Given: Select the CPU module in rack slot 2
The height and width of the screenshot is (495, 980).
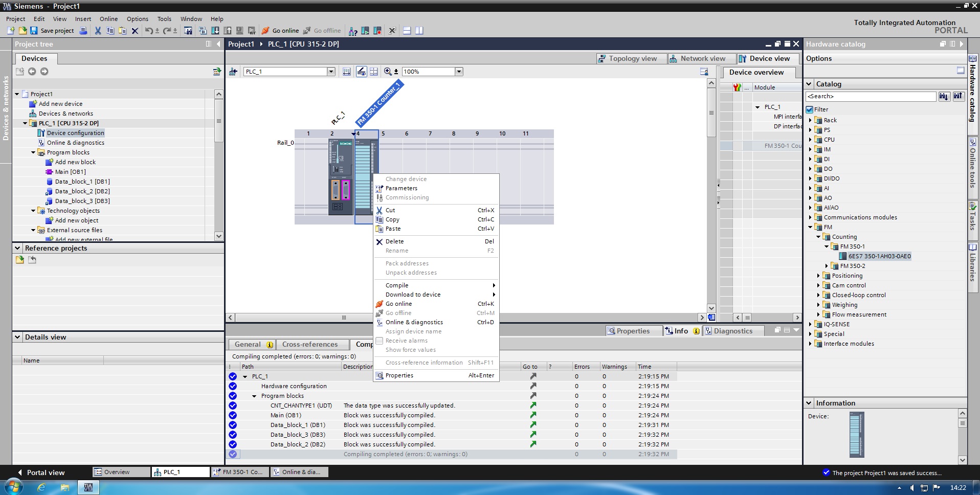Looking at the screenshot, I should 341,176.
